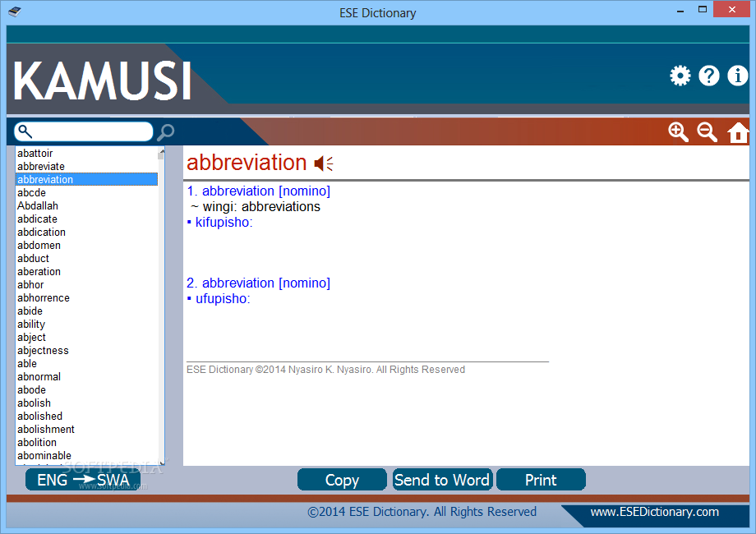Click the ESE Dictionary book icon in title bar
The width and height of the screenshot is (756, 534).
pos(15,12)
